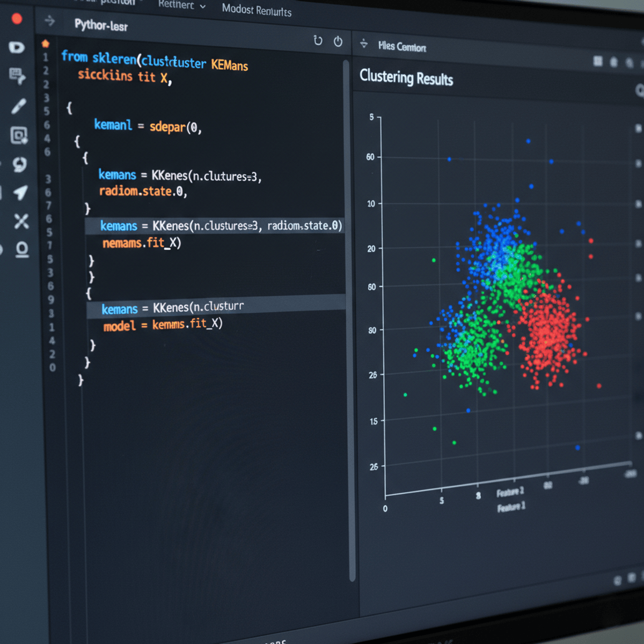Run the script using the circular arrow icon
The height and width of the screenshot is (644, 644).
318,41
